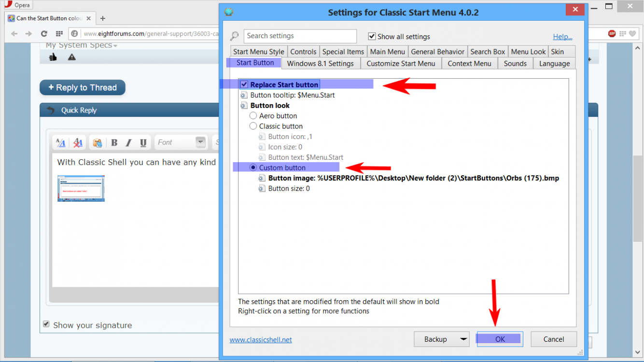Image resolution: width=644 pixels, height=362 pixels.
Task: Switch to the General Behavior tab
Action: [438, 52]
